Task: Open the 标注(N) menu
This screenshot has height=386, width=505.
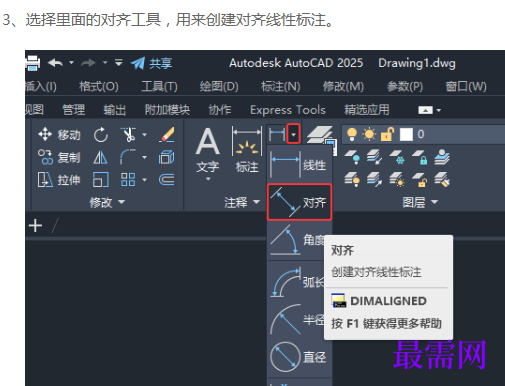Action: pos(281,86)
